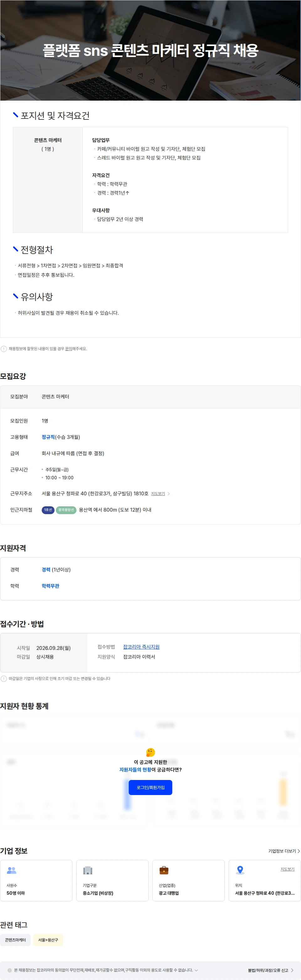Screen dimensions: 301x980
Task: Open 기업정보 더보기 link
Action: point(282,851)
